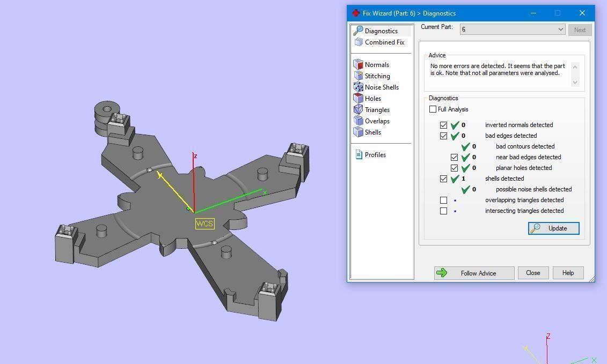Image resolution: width=607 pixels, height=364 pixels.
Task: Toggle planar holes detected checkbox
Action: [454, 168]
